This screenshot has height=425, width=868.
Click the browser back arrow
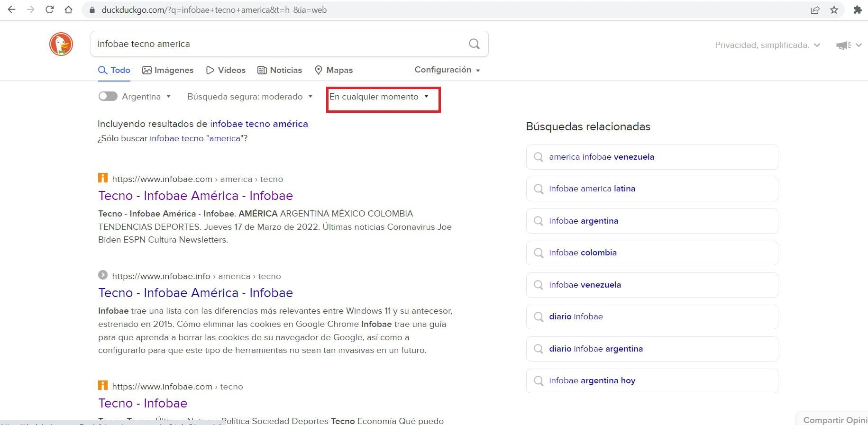(11, 10)
